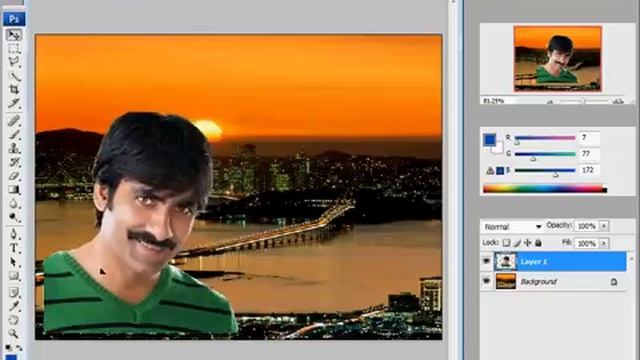Viewport: 640px width, 360px height.
Task: Click the foreground color swatch in Color panel
Action: 489,140
